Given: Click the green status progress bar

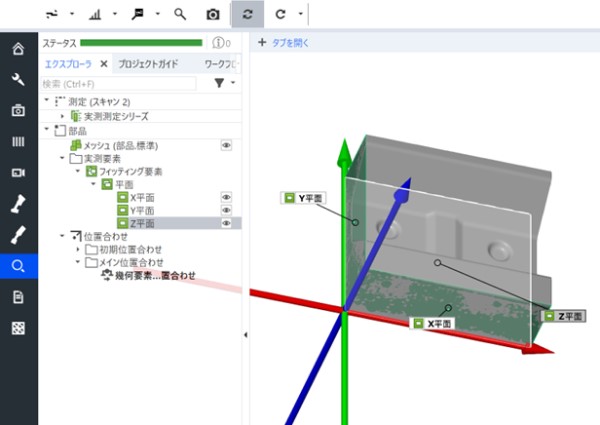Looking at the screenshot, I should pos(140,43).
